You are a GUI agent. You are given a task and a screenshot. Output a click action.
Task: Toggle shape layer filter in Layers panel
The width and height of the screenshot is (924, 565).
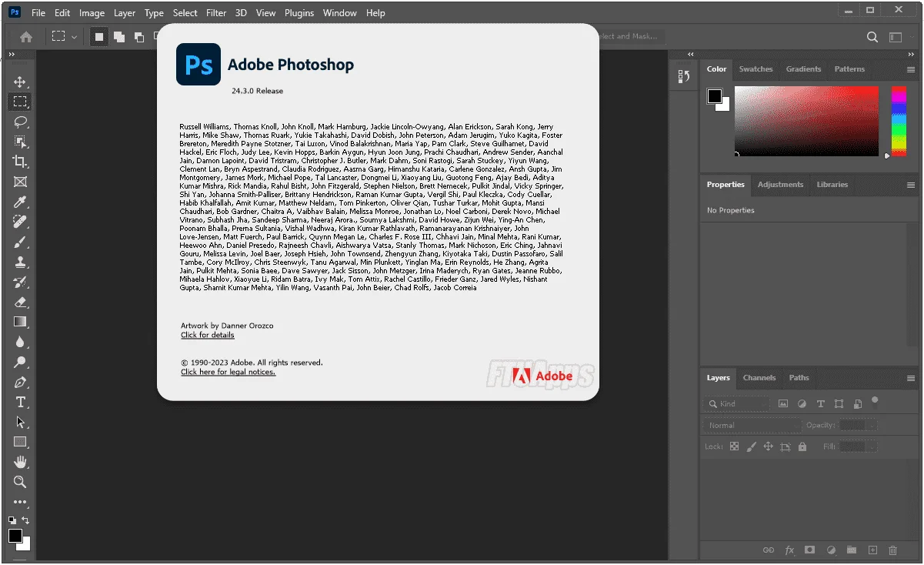[839, 403]
